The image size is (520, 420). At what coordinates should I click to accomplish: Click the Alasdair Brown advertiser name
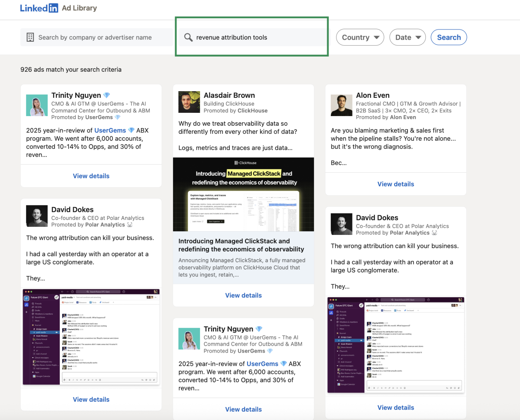click(x=229, y=95)
